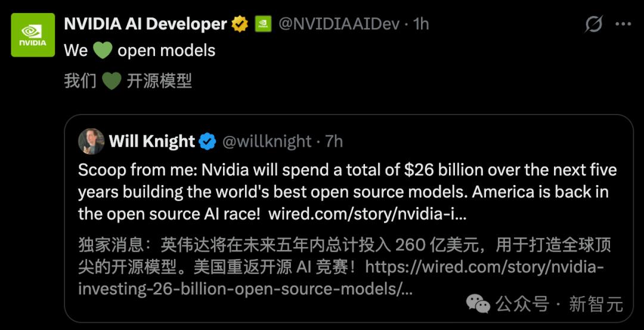Open the @willknight handle link

click(267, 141)
